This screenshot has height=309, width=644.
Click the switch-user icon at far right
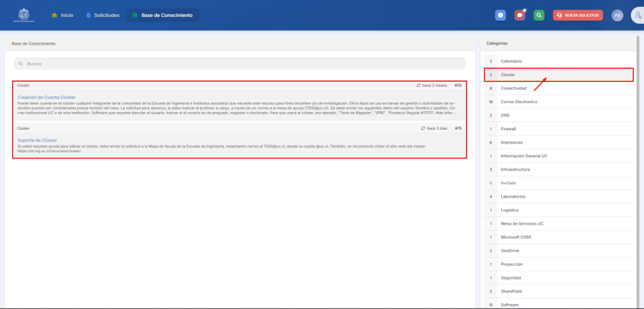point(636,15)
